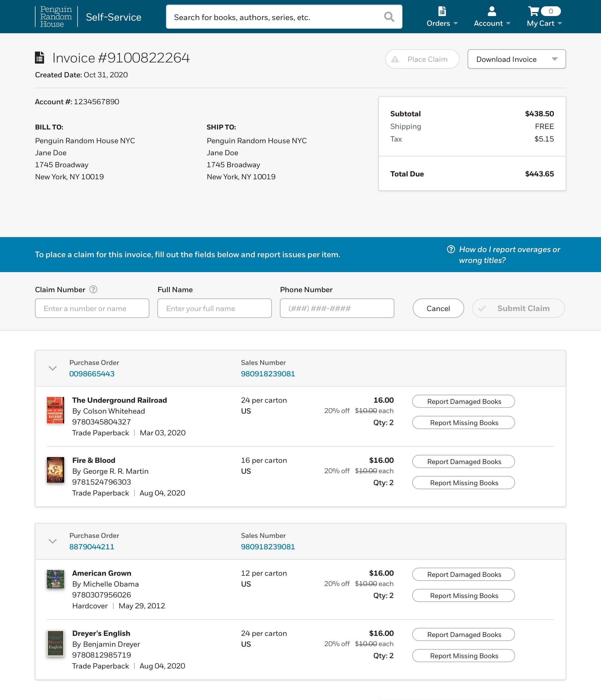Click the Penguin Random House logo
Viewport: 601px width, 700px height.
56,17
